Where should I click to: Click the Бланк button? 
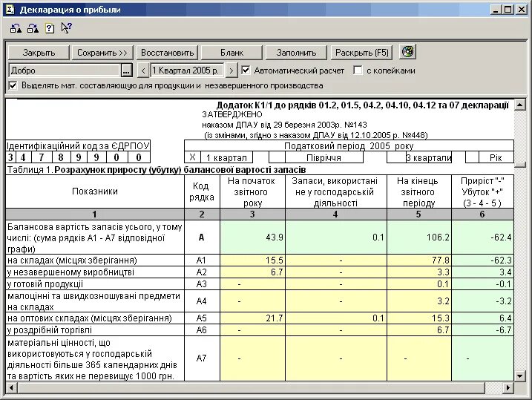click(231, 53)
